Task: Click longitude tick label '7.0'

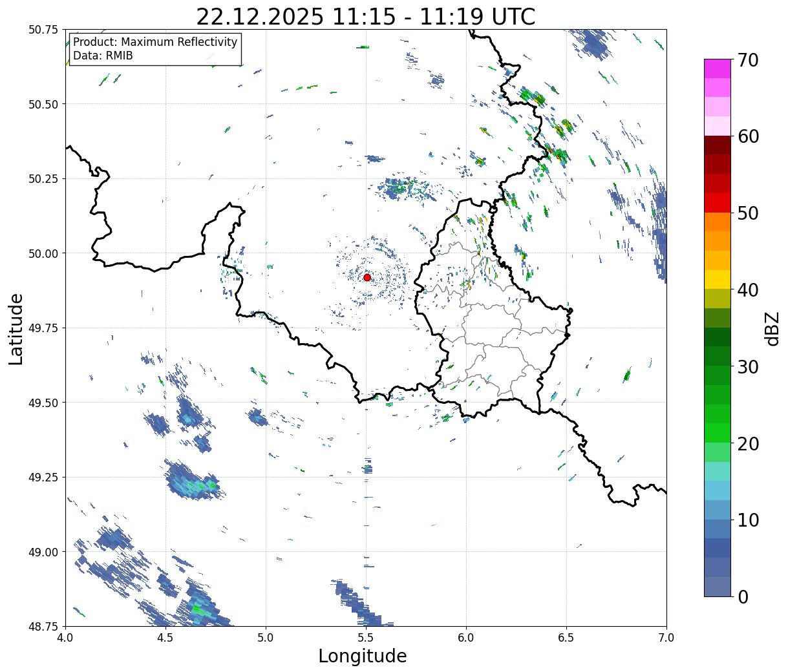Action: tap(666, 638)
